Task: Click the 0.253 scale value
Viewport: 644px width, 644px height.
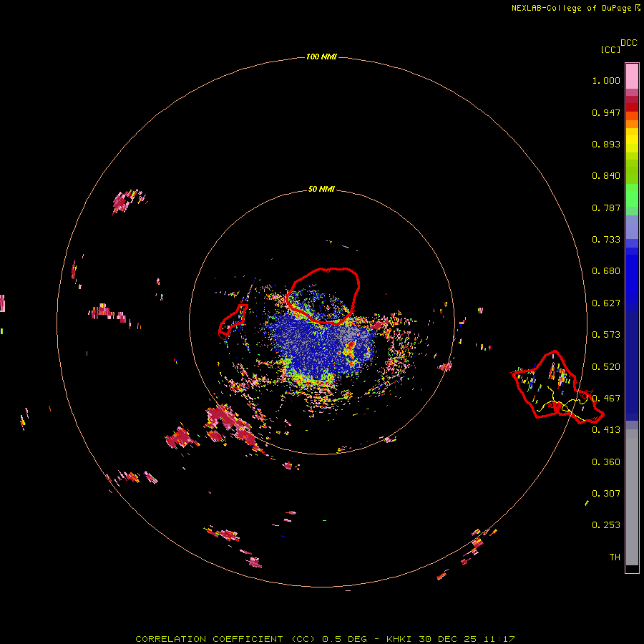Action: (x=606, y=525)
